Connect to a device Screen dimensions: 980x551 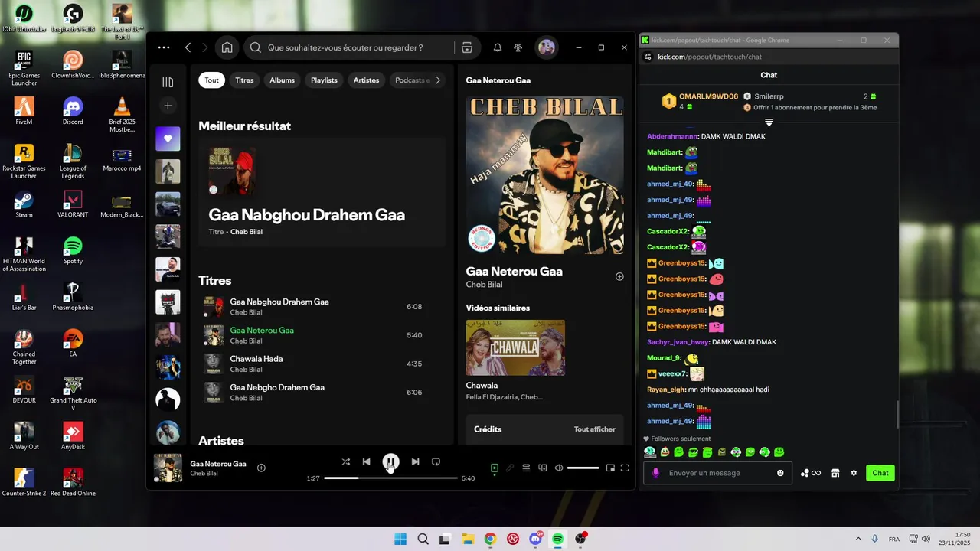coord(543,468)
